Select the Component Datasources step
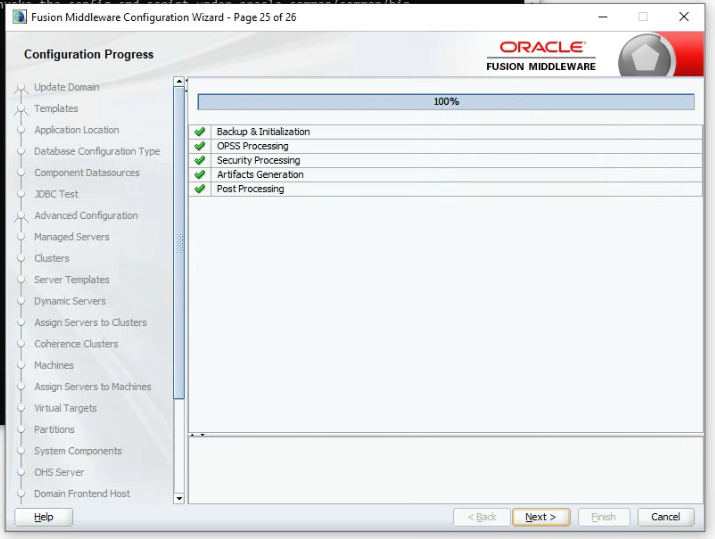The image size is (715, 539). [x=87, y=173]
